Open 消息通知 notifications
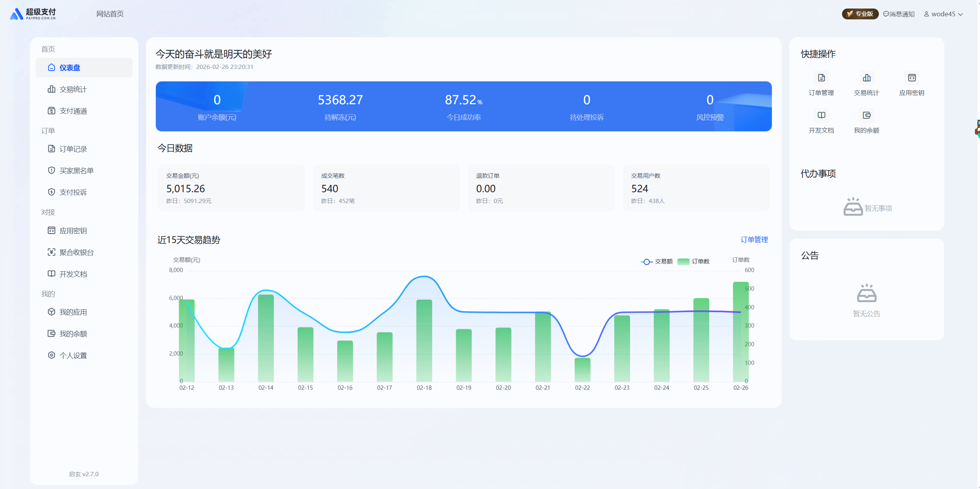980x489 pixels. coord(899,14)
